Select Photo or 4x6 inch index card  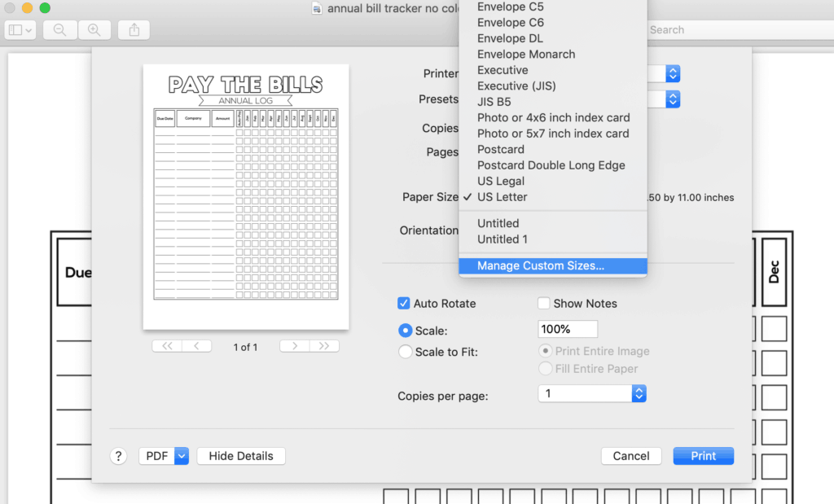pos(553,117)
